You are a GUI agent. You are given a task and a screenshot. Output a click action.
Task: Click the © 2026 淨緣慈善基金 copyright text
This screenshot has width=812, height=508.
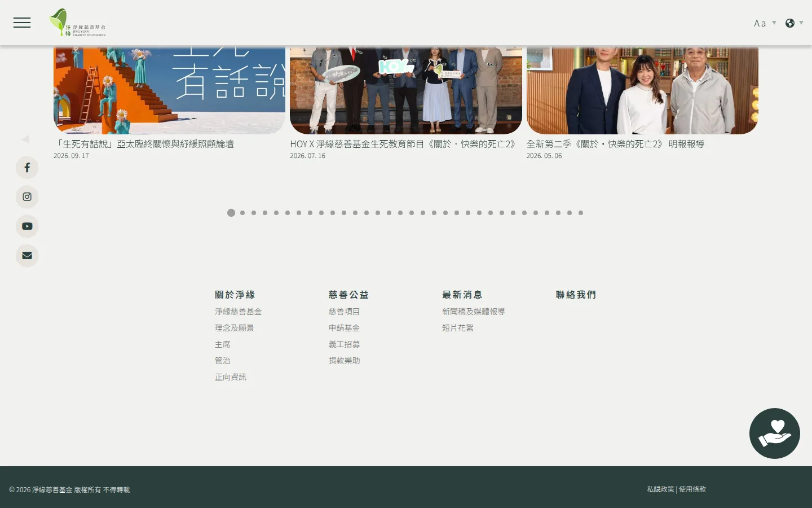[x=69, y=490]
